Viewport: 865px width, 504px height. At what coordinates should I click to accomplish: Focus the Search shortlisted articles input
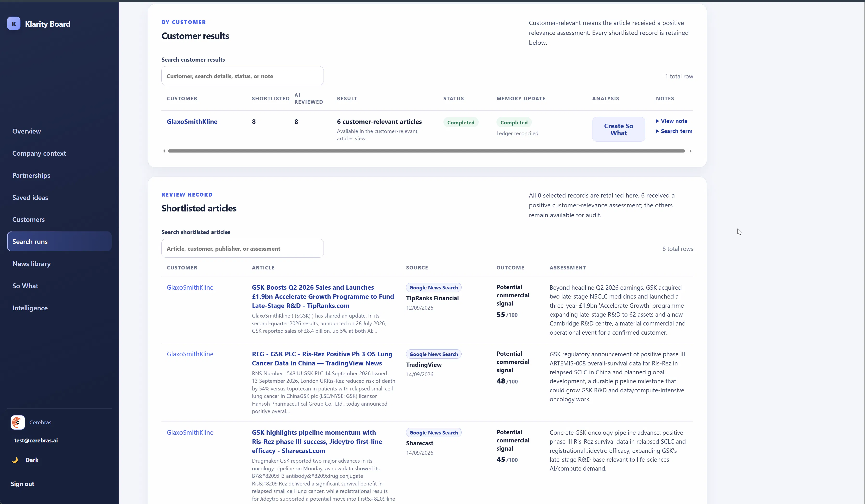pyautogui.click(x=242, y=248)
